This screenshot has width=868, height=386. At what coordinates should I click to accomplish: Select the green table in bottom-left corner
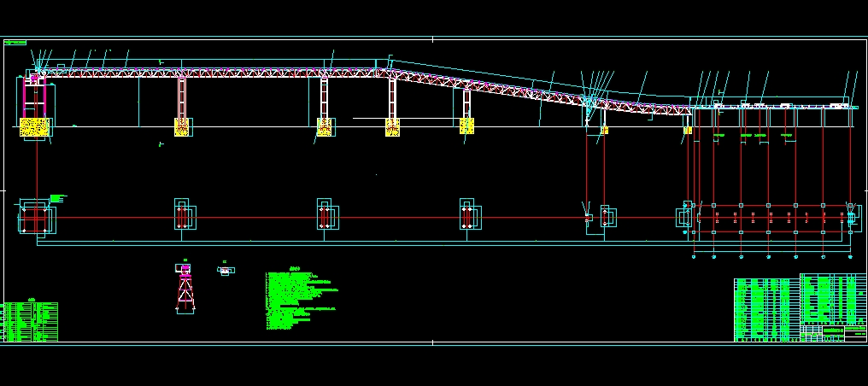(30, 322)
